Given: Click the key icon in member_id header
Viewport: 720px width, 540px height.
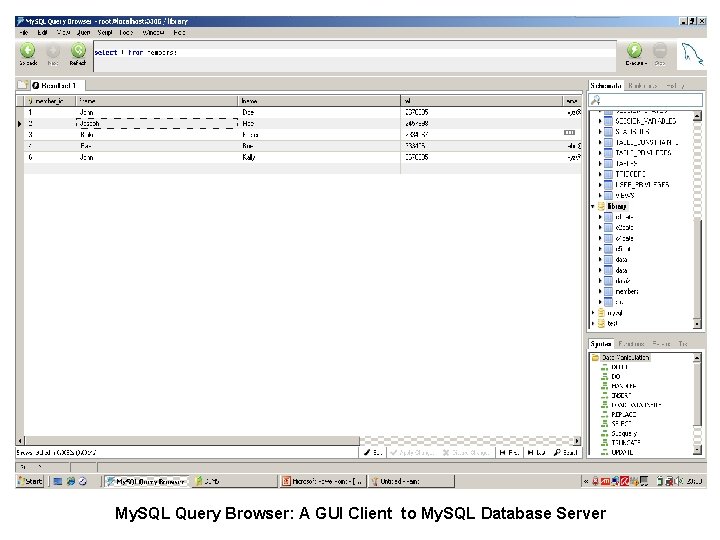Looking at the screenshot, I should pos(30,101).
